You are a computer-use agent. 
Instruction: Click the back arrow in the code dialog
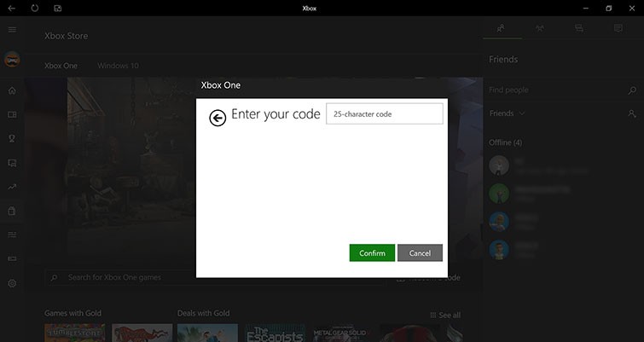point(218,119)
